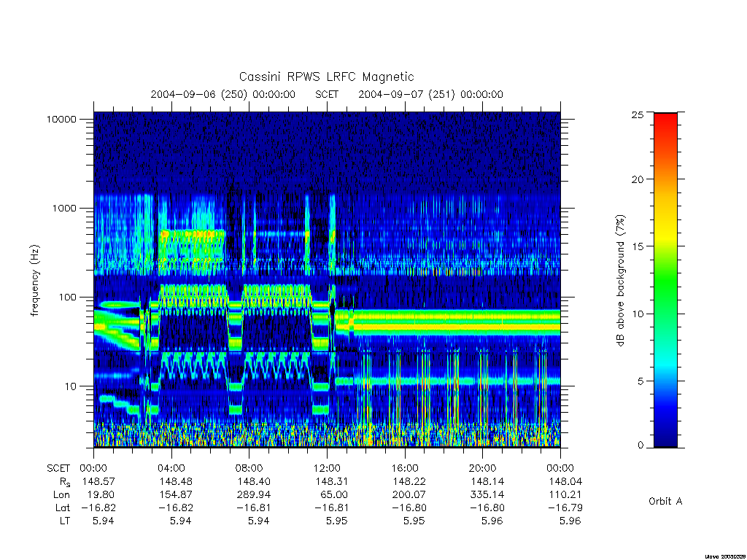Image resolution: width=747 pixels, height=560 pixels.
Task: Click the Lon value 200.07
Action: [409, 495]
